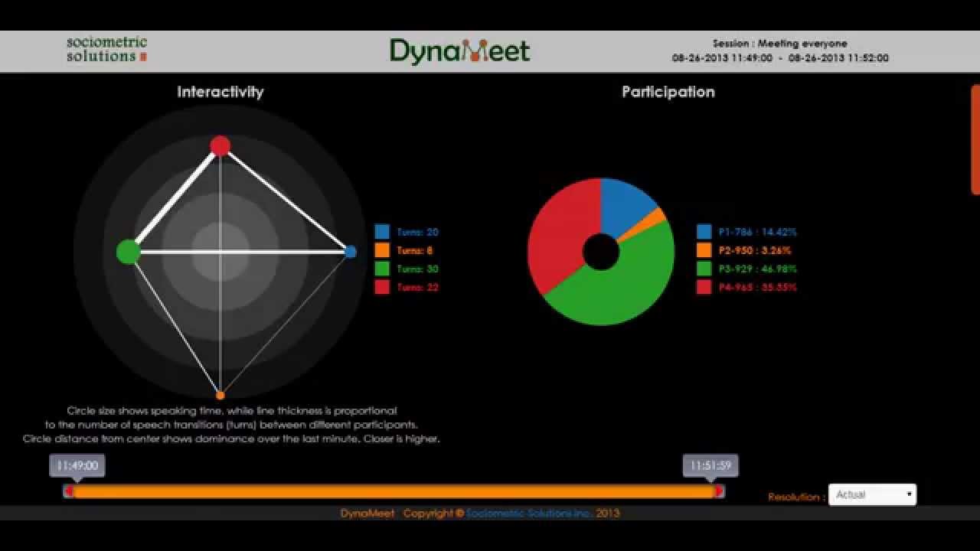The image size is (980, 551).
Task: Click the blue swatch beside Turns: 20
Action: tap(382, 232)
